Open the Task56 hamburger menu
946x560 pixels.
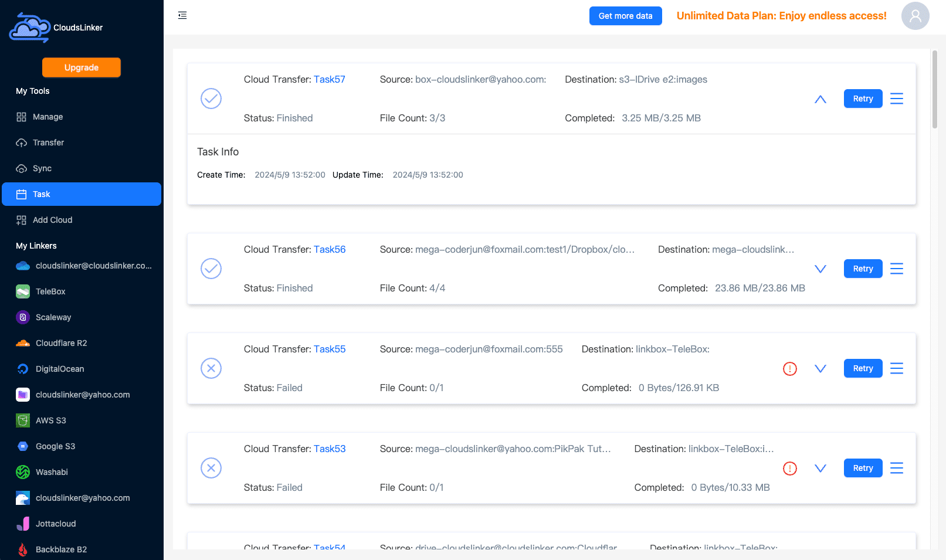coord(897,269)
